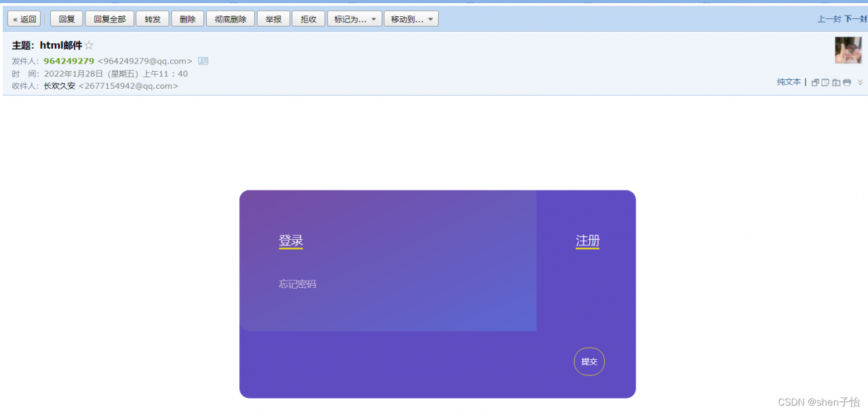
Task: Switch to 纯文本 view
Action: (789, 82)
